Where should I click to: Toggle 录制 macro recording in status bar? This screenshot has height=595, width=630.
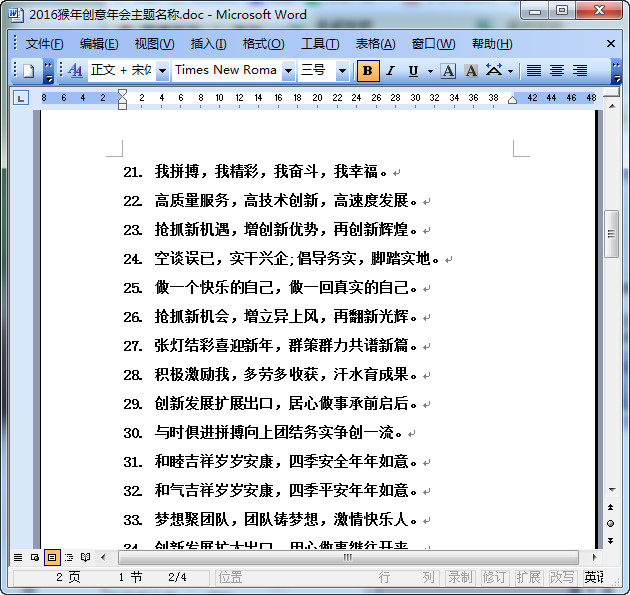tap(460, 577)
